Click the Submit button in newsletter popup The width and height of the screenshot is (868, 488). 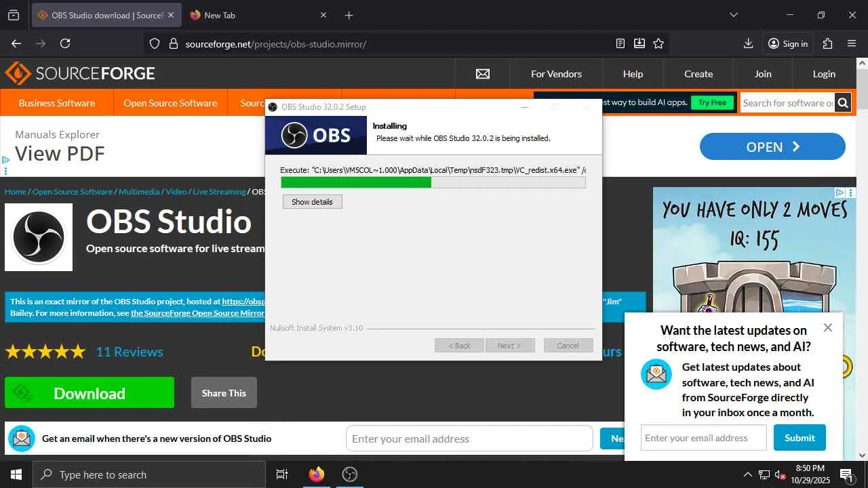coord(800,438)
